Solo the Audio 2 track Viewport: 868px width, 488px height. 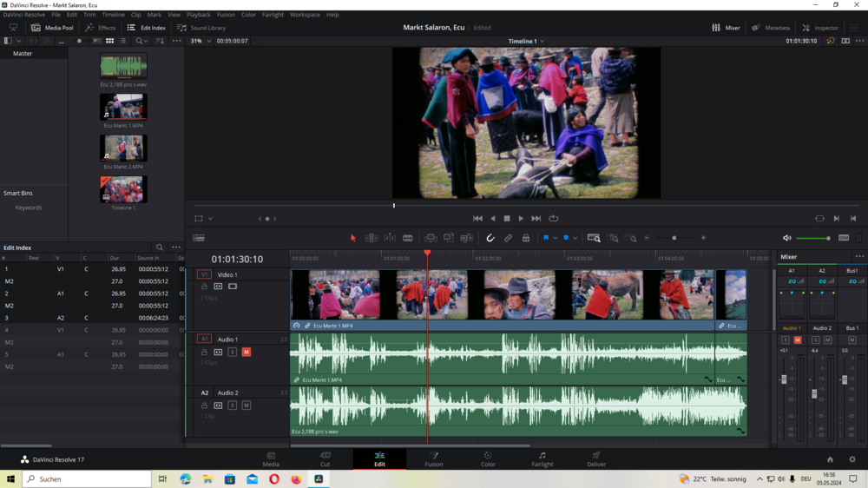click(233, 406)
